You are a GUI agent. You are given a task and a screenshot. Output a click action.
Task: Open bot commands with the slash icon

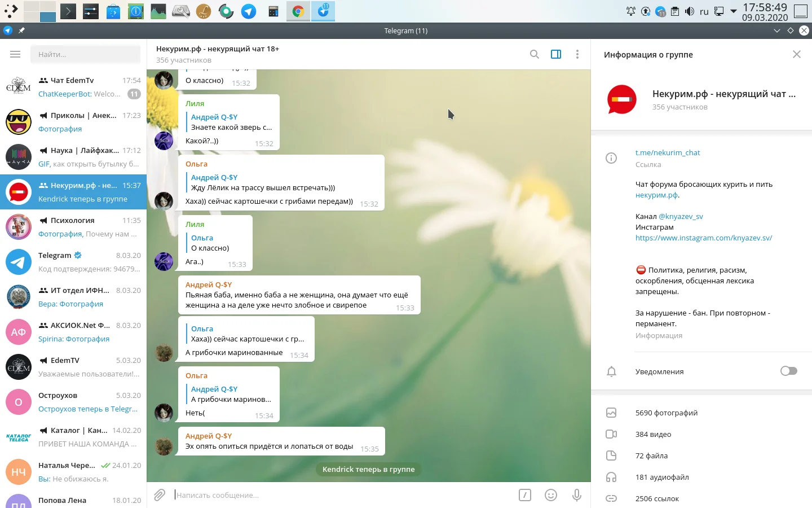525,495
